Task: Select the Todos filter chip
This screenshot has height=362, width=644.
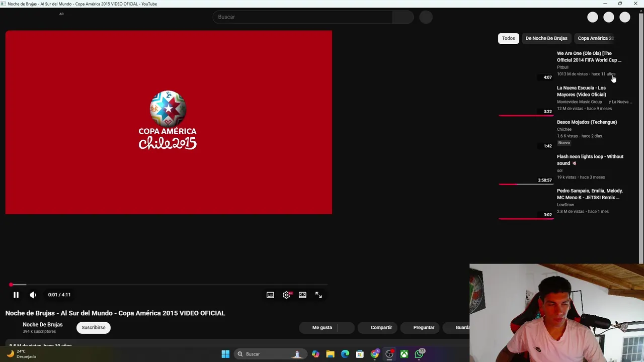Action: click(508, 38)
